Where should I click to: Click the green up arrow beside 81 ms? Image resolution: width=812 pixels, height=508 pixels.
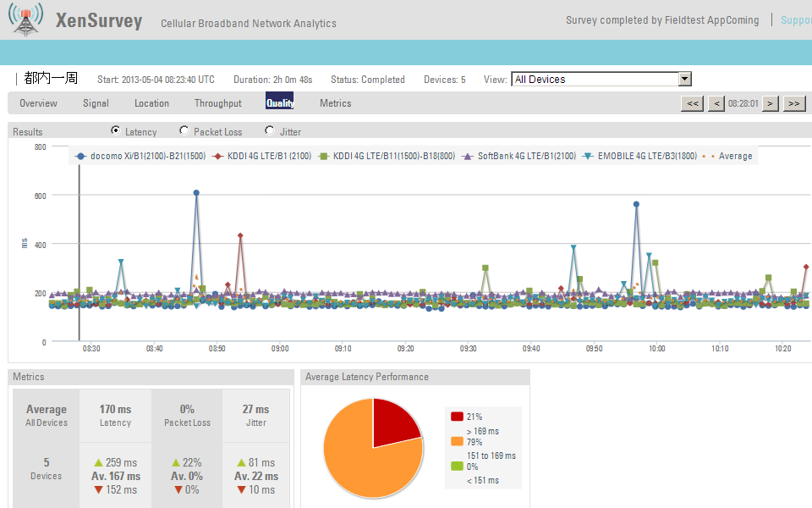point(241,462)
